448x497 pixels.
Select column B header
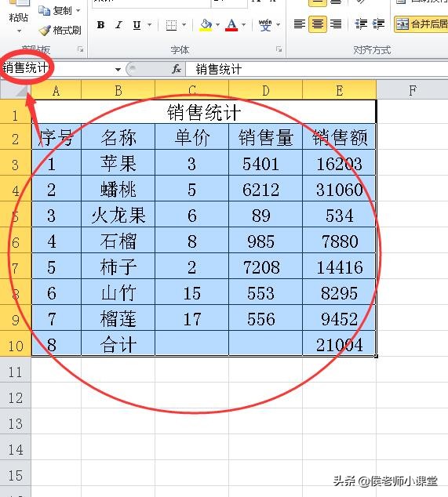click(x=118, y=91)
